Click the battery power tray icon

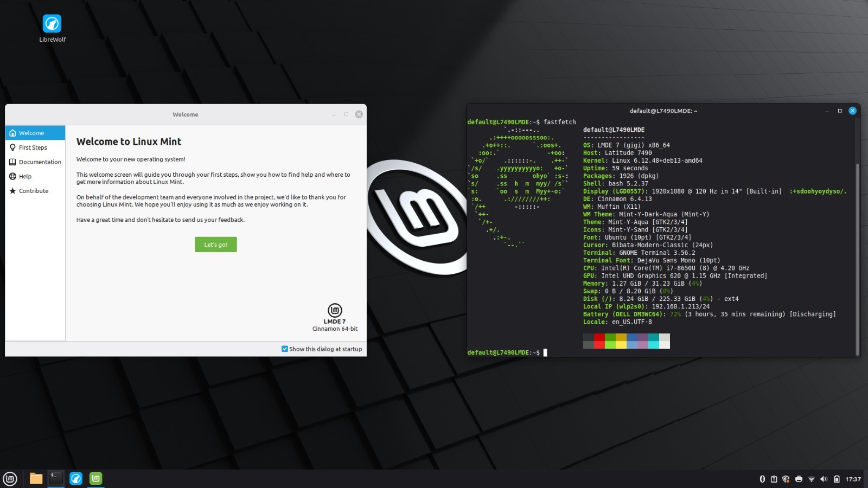tap(837, 479)
